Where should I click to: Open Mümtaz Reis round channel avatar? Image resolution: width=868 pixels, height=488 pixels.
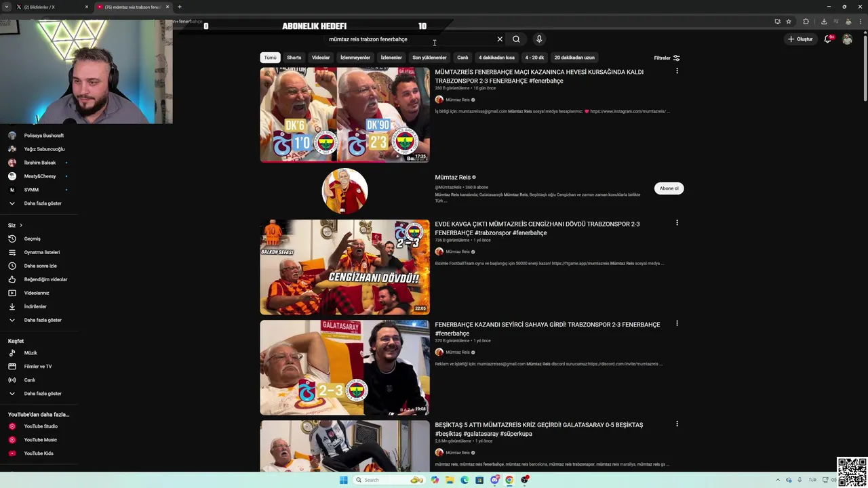(x=344, y=190)
